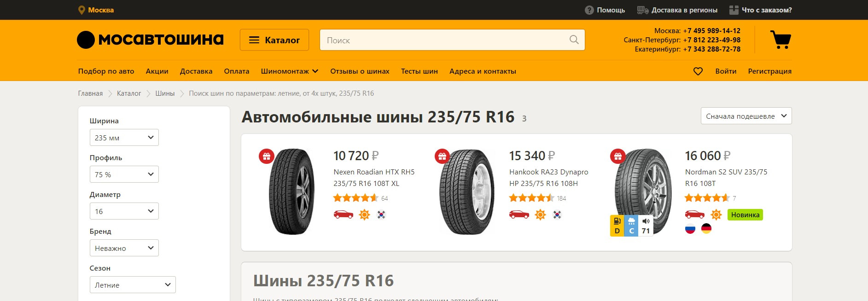
Task: Click the gift badge on Nexen tire
Action: (x=267, y=156)
